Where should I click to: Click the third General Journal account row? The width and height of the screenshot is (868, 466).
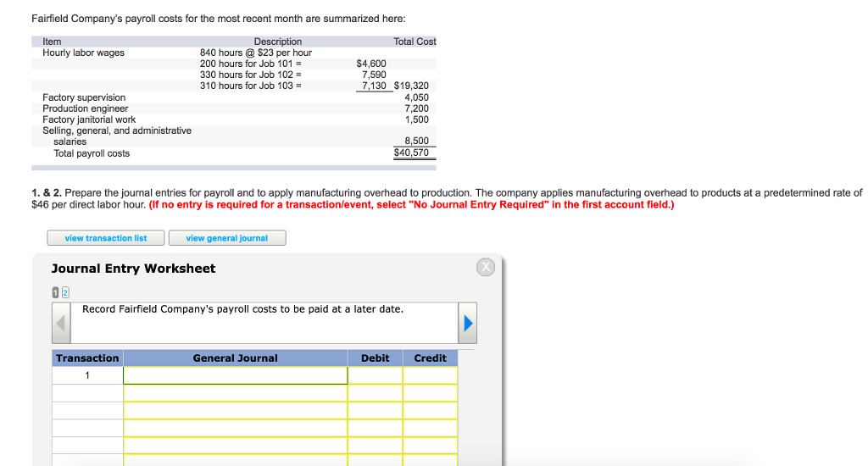click(x=236, y=411)
